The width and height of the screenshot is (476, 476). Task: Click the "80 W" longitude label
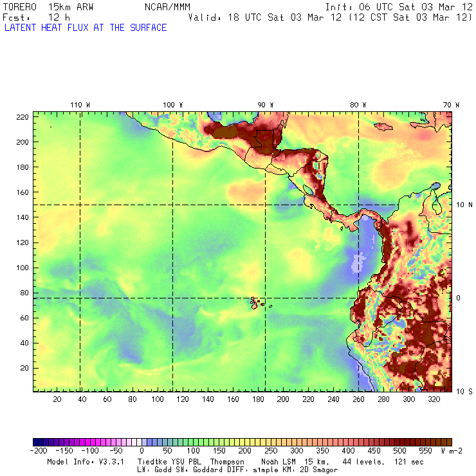pyautogui.click(x=358, y=105)
